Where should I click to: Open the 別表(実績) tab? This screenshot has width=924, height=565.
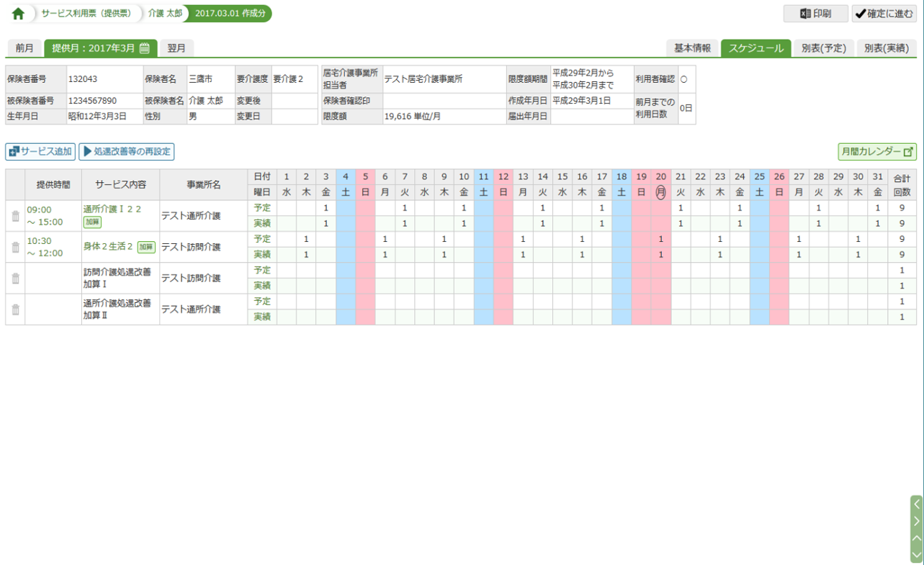tap(886, 48)
